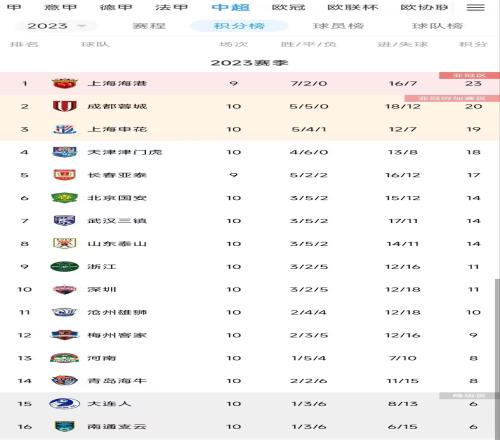This screenshot has width=500, height=440.
Task: Click 天津津门虎 record 4/6/0
Action: (x=309, y=152)
